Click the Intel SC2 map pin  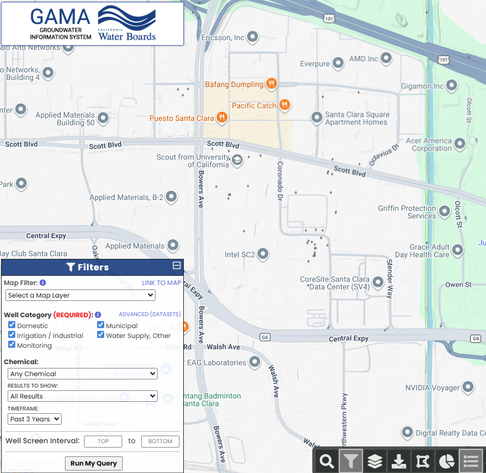[263, 254]
